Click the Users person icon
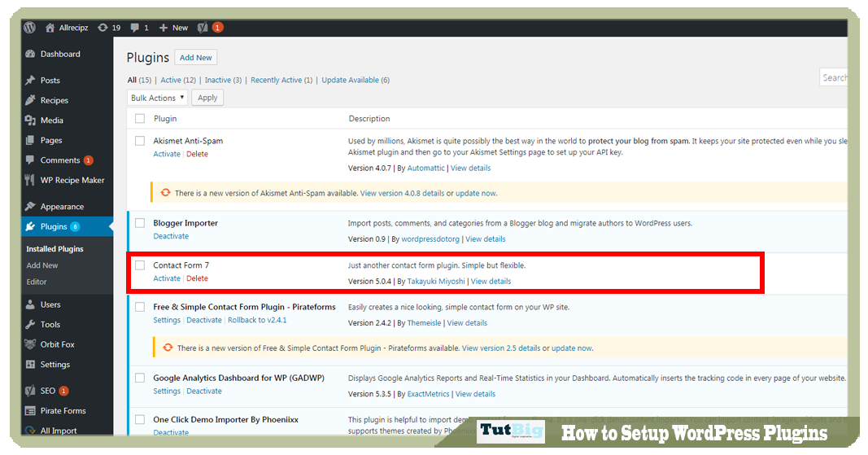868x455 pixels. pos(30,304)
